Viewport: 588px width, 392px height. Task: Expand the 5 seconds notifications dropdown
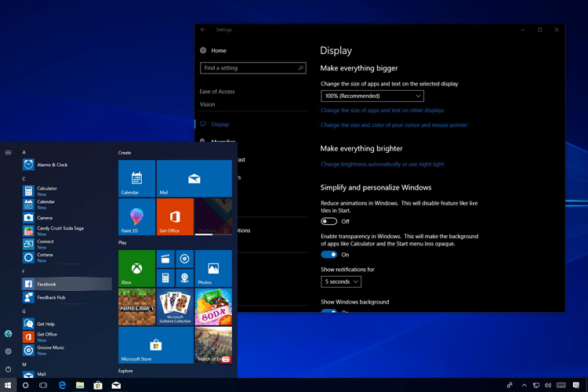point(341,281)
